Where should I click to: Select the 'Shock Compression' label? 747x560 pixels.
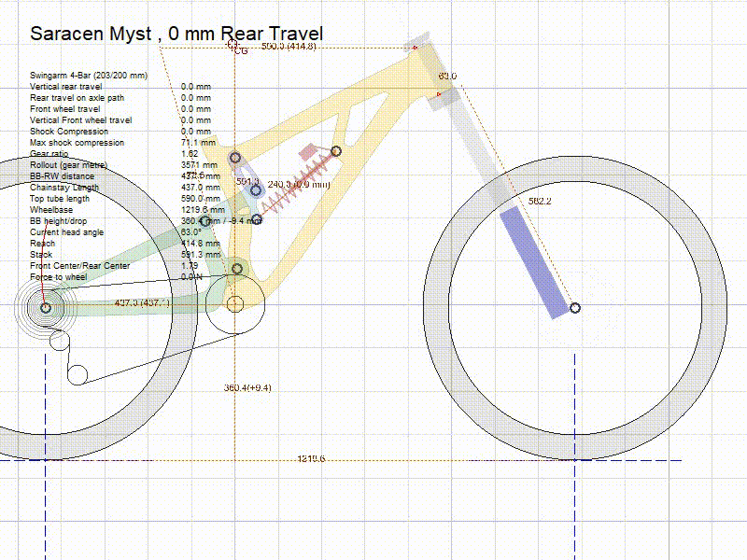[x=68, y=132]
